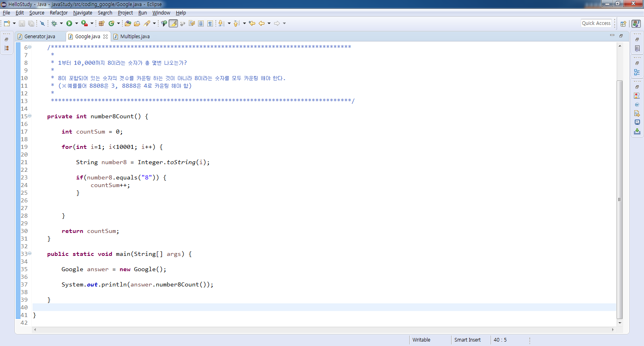
Task: Click the New file wizard icon
Action: tap(7, 23)
